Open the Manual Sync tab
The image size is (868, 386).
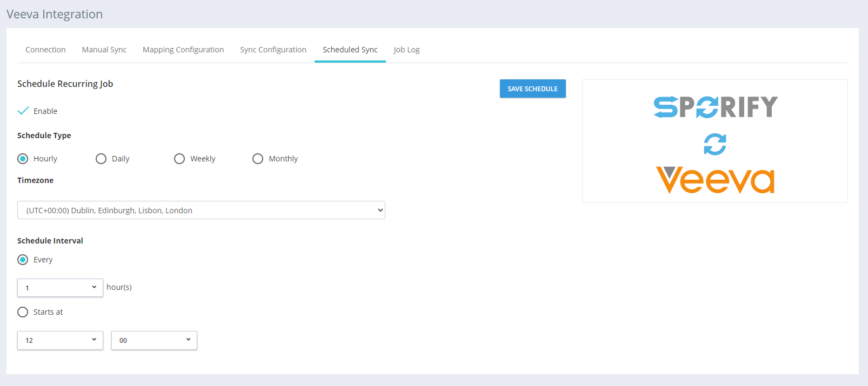tap(104, 50)
